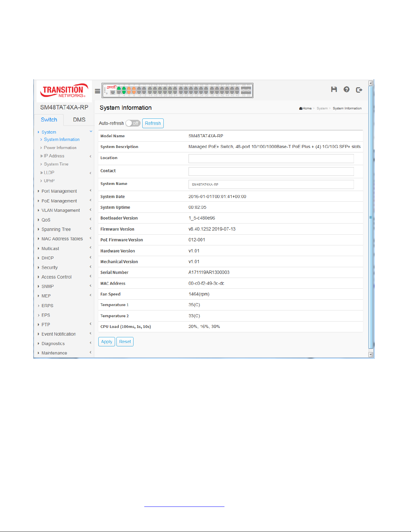
Task: Toggle the hamburger menu icon
Action: (x=98, y=91)
